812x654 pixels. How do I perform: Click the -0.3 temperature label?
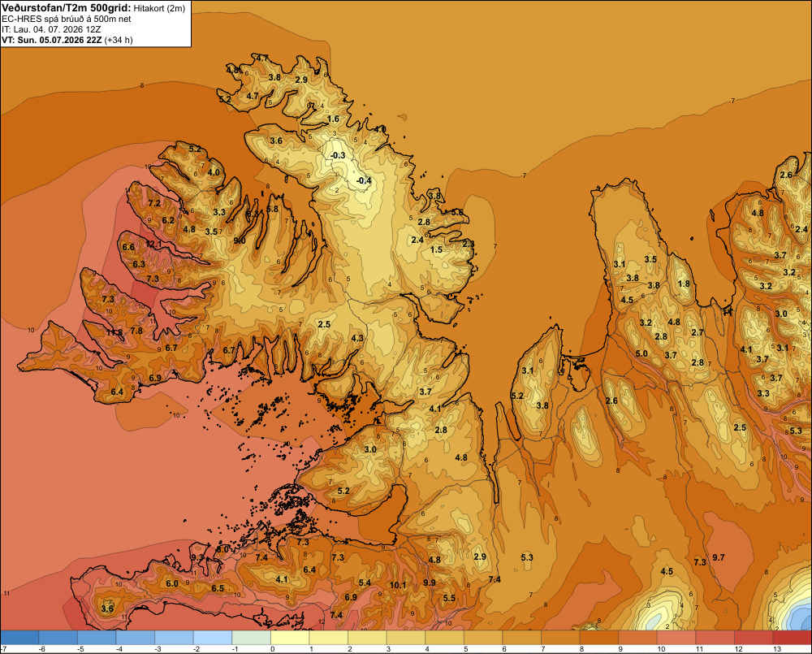(x=338, y=155)
